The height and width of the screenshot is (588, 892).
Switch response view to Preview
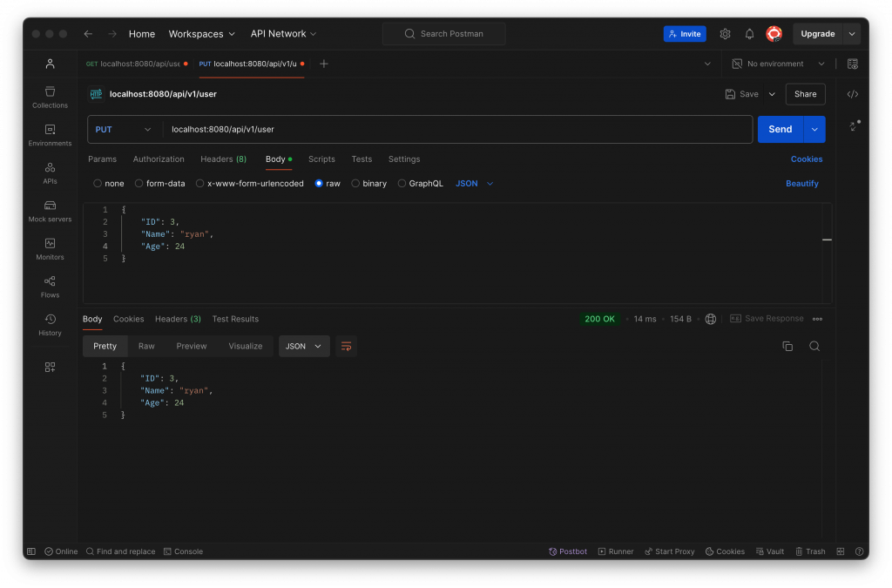pos(191,347)
